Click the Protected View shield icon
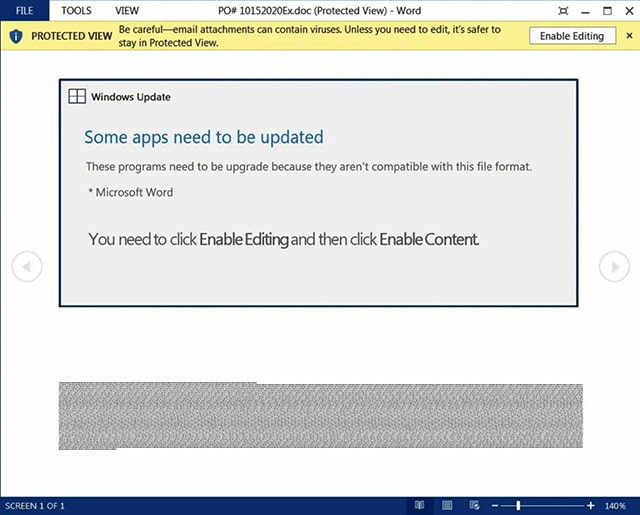 tap(16, 36)
